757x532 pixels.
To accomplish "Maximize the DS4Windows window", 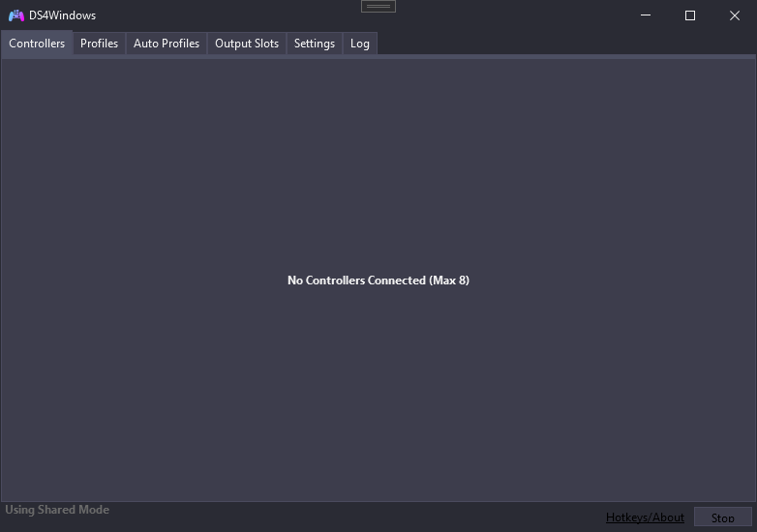I will [690, 15].
